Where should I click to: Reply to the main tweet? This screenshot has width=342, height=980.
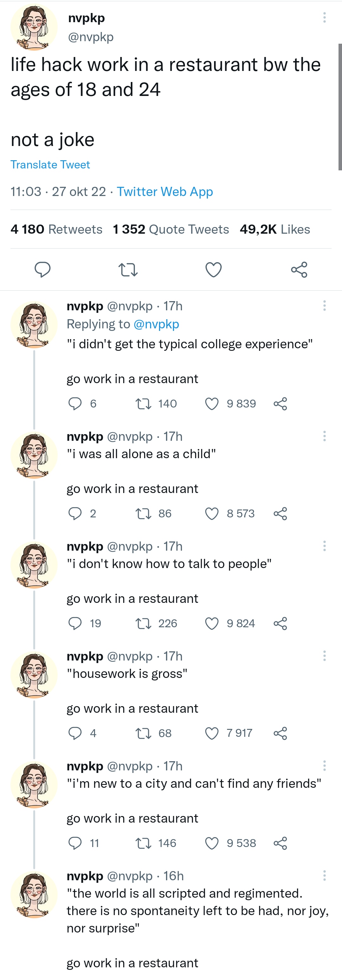[43, 270]
